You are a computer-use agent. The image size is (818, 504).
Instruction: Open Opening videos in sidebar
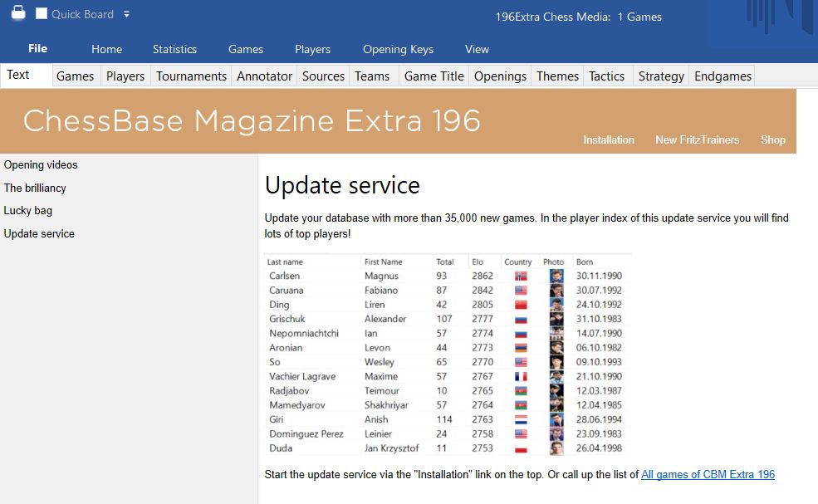tap(41, 165)
